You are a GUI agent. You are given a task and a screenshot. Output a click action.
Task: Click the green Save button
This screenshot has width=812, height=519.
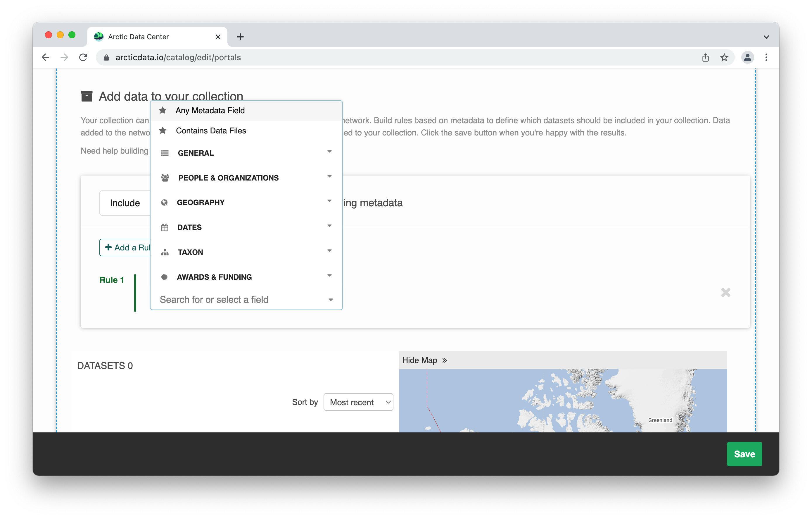pyautogui.click(x=744, y=454)
